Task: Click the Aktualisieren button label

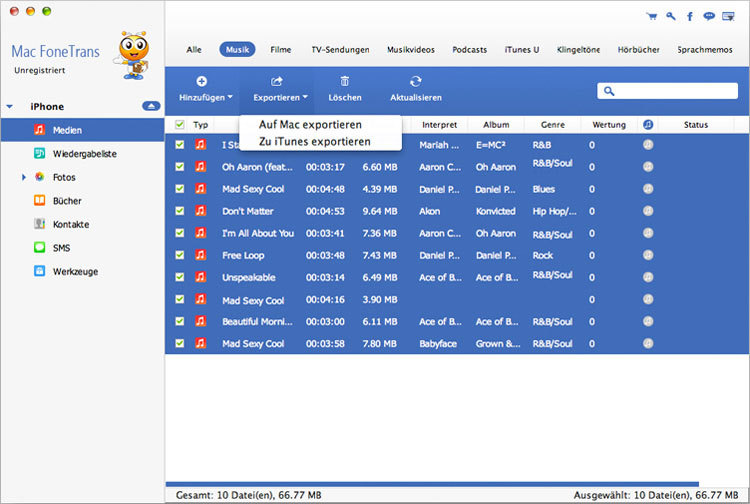Action: point(416,97)
